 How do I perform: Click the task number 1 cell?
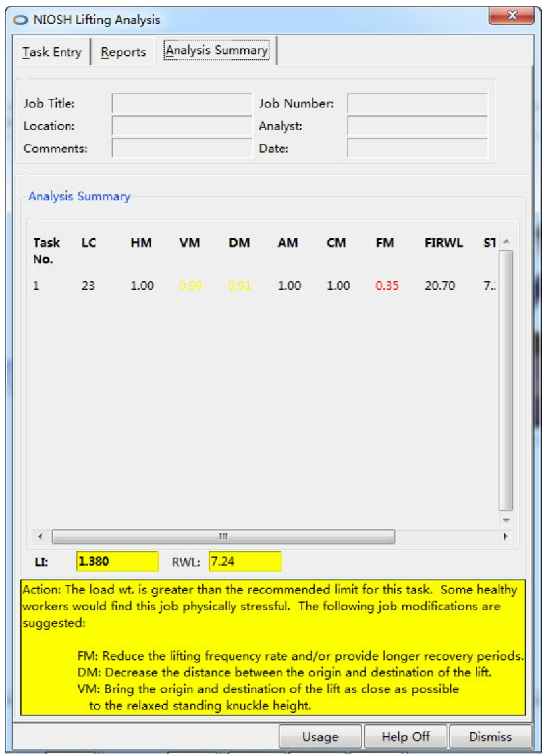(36, 285)
